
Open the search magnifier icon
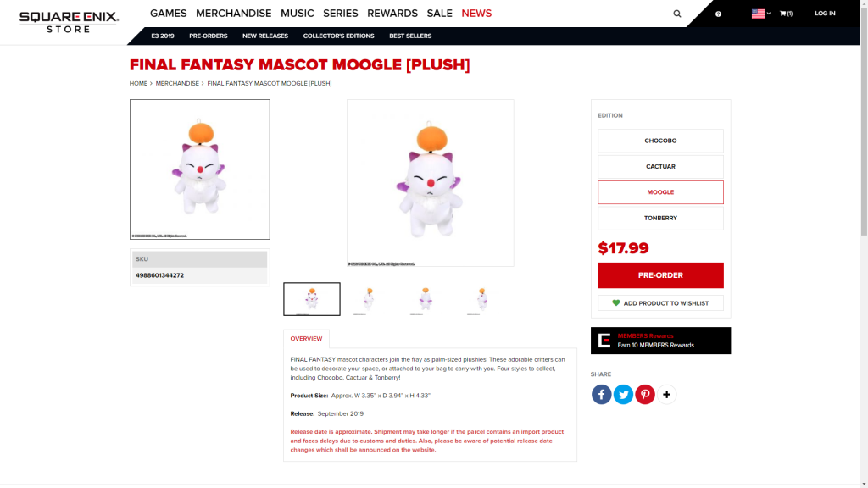click(677, 14)
